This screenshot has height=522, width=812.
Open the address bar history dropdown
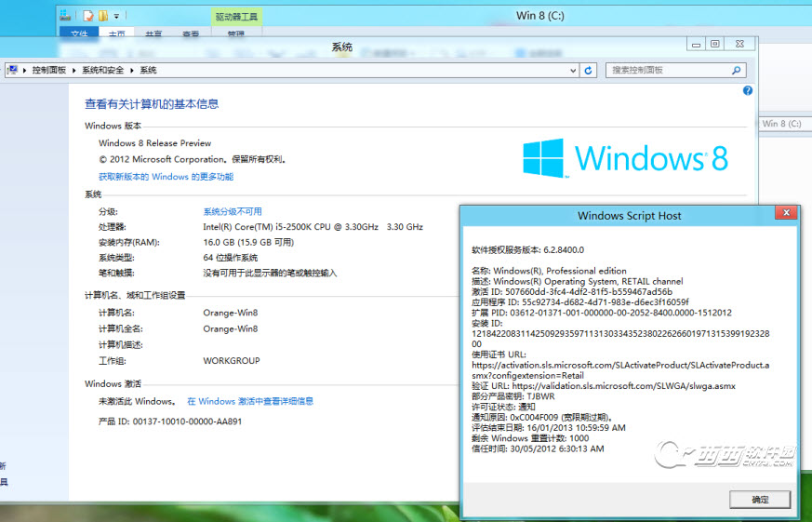(x=573, y=70)
